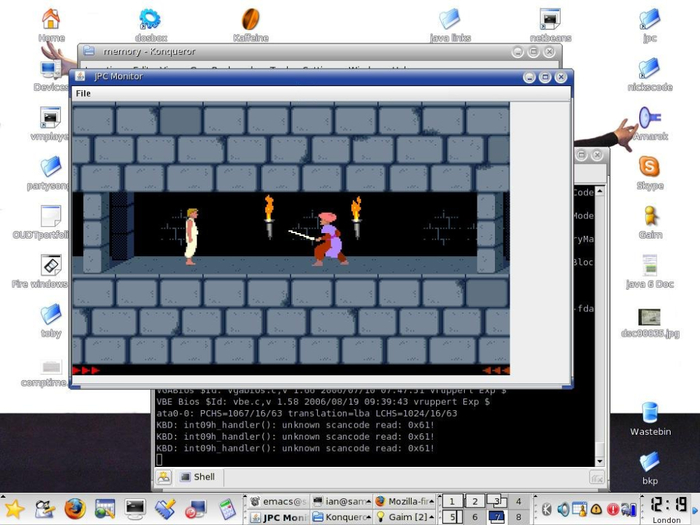Select the Shell tab in Konsole
The width and height of the screenshot is (700, 525).
point(198,477)
